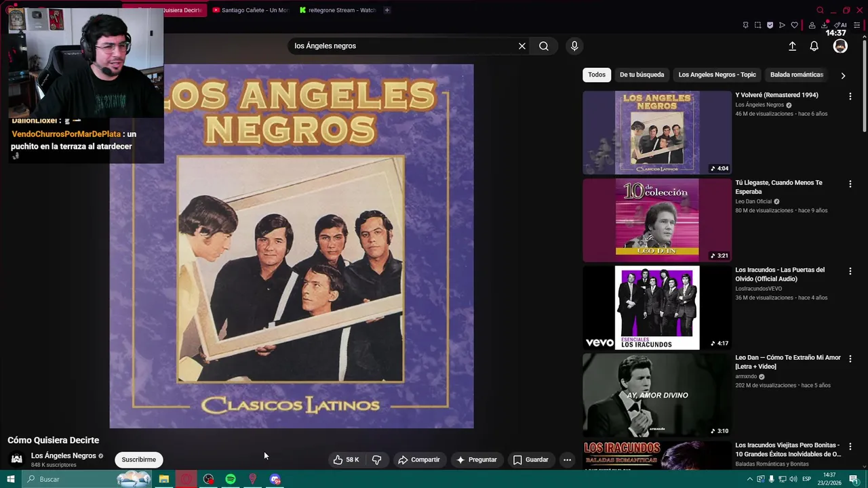Open Los Iracundos Viejitas Pero Bonitas title
The width and height of the screenshot is (868, 488).
point(788,449)
